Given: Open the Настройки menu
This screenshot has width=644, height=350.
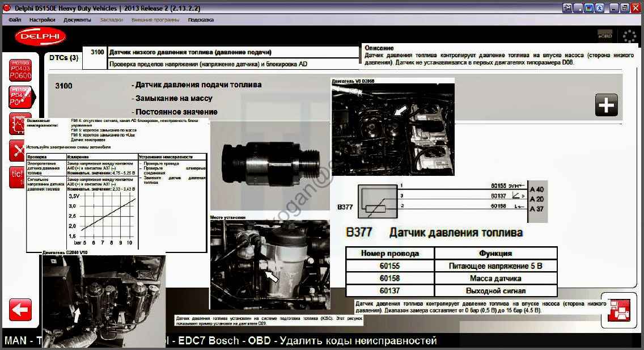Looking at the screenshot, I should [x=42, y=20].
